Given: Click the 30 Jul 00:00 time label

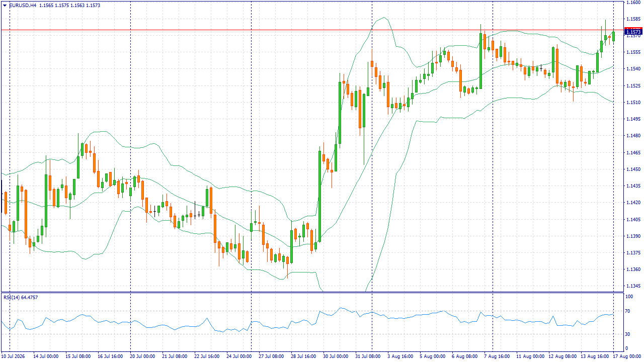Looking at the screenshot, I should 336,356.
